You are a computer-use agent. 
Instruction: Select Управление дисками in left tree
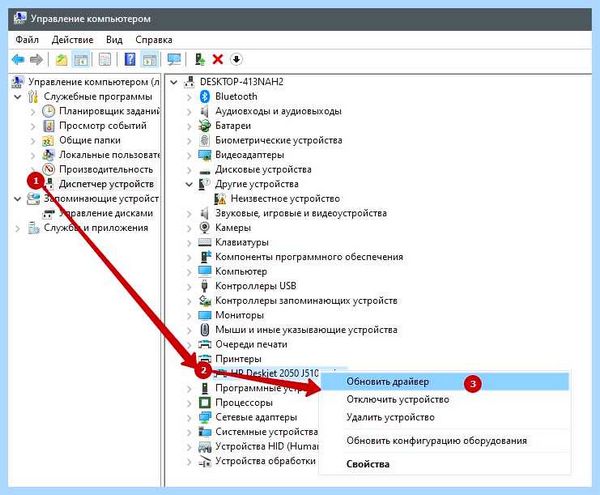(x=106, y=213)
